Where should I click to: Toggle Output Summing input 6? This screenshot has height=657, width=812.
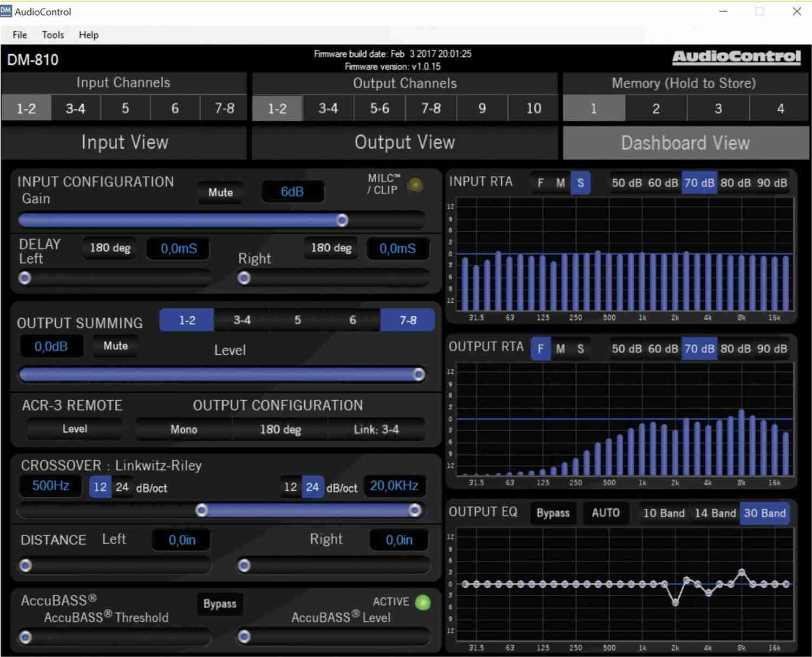click(352, 320)
